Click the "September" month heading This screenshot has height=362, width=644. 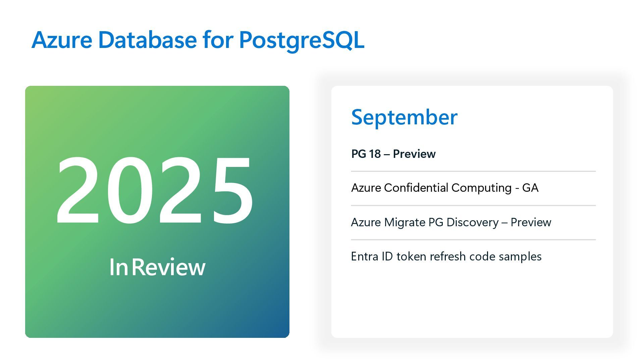[x=404, y=117]
